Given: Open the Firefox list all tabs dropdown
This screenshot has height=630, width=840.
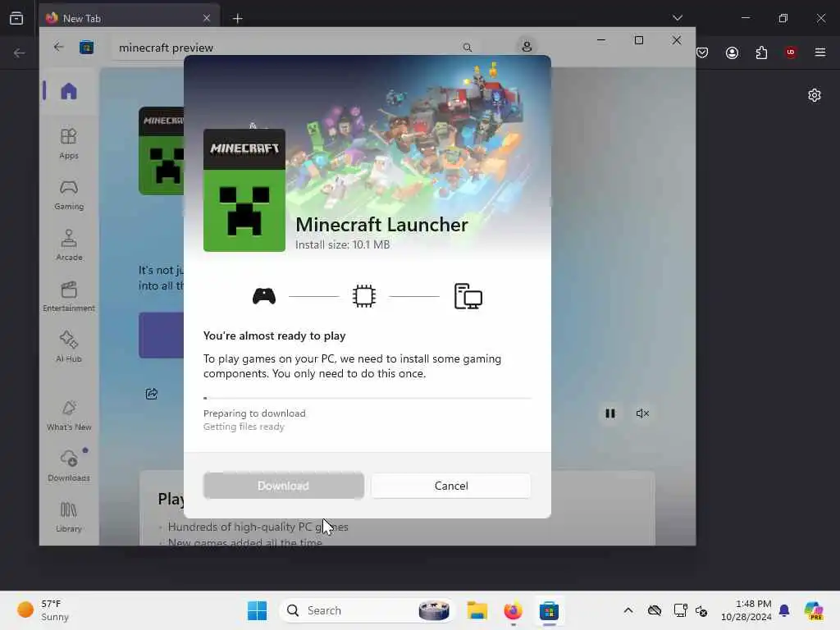Looking at the screenshot, I should tap(677, 18).
